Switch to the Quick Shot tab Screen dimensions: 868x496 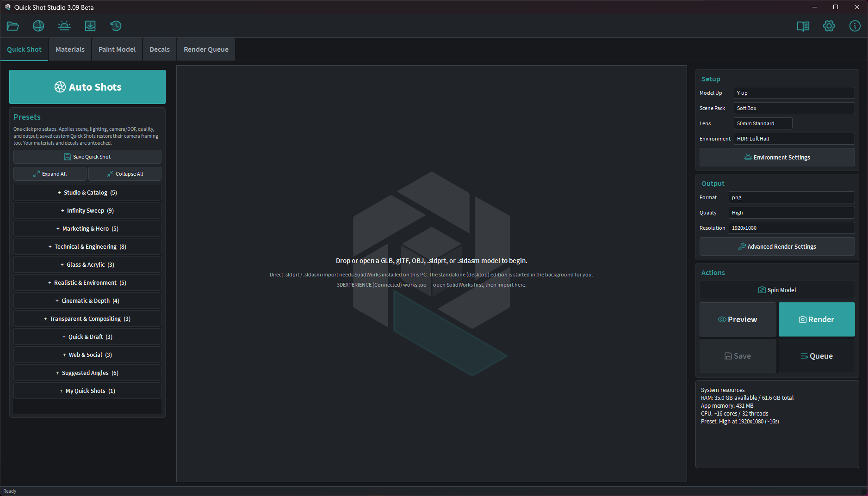tap(24, 49)
